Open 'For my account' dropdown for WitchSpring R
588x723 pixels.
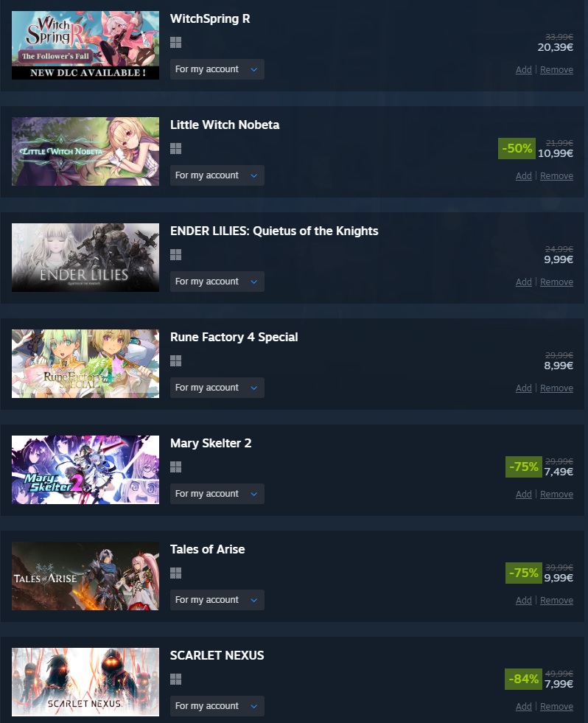217,69
